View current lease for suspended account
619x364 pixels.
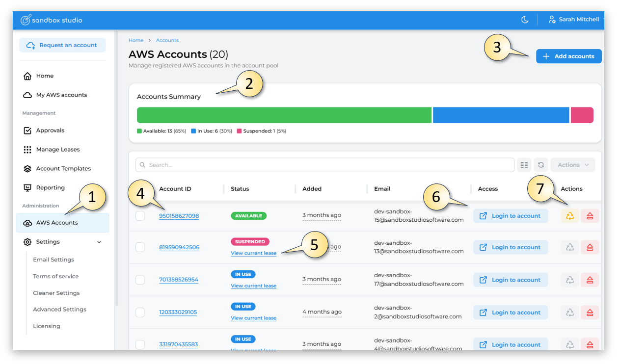(253, 253)
